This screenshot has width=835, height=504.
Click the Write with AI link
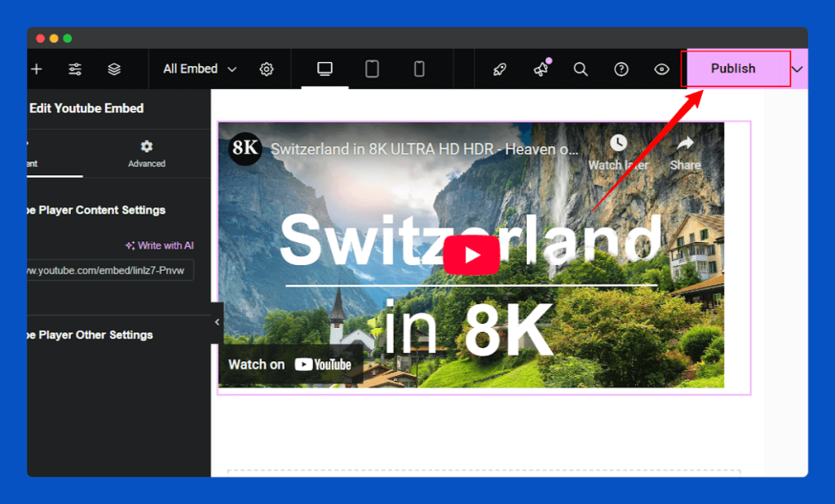[159, 245]
